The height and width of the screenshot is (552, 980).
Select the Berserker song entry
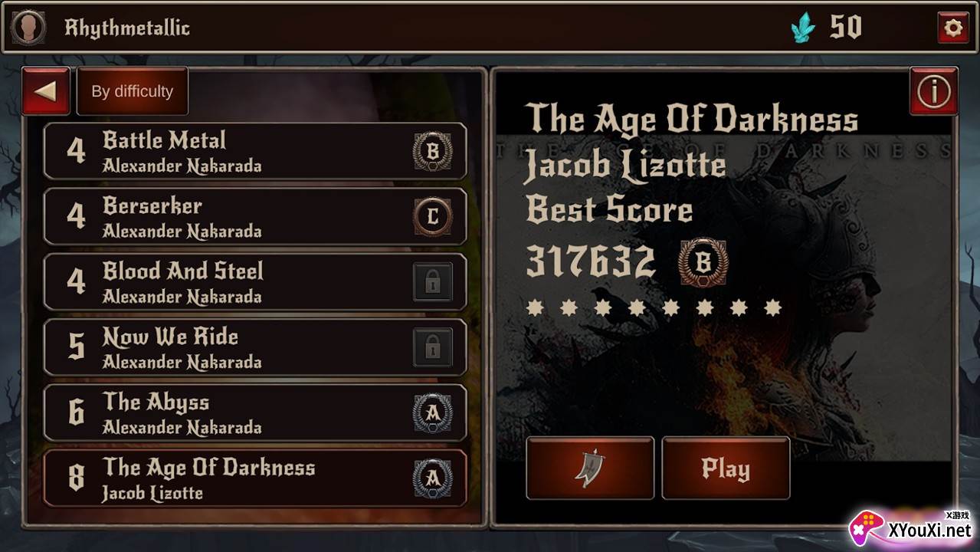coord(255,217)
